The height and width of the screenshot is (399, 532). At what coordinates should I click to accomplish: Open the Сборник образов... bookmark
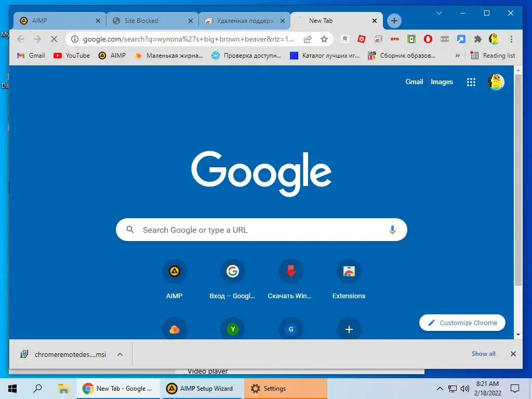402,56
